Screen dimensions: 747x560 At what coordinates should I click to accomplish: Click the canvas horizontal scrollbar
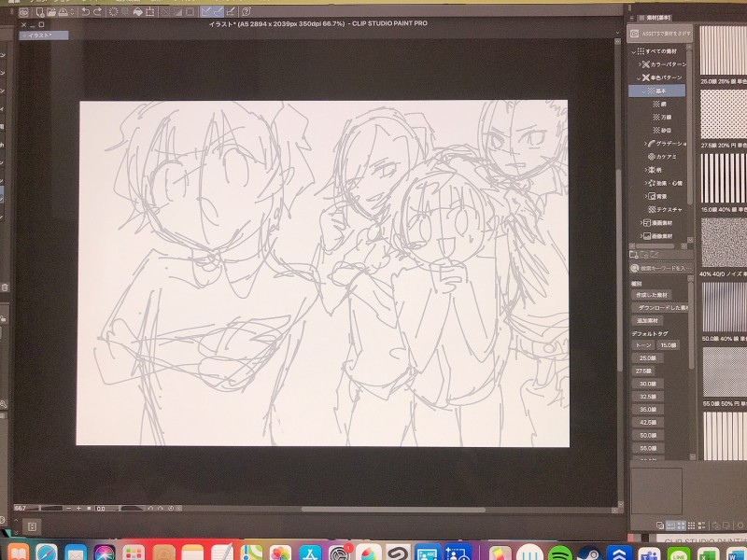tap(393, 510)
